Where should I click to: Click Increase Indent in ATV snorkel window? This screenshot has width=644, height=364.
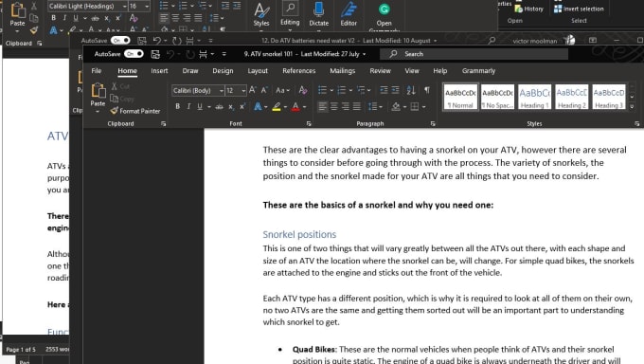(395, 90)
